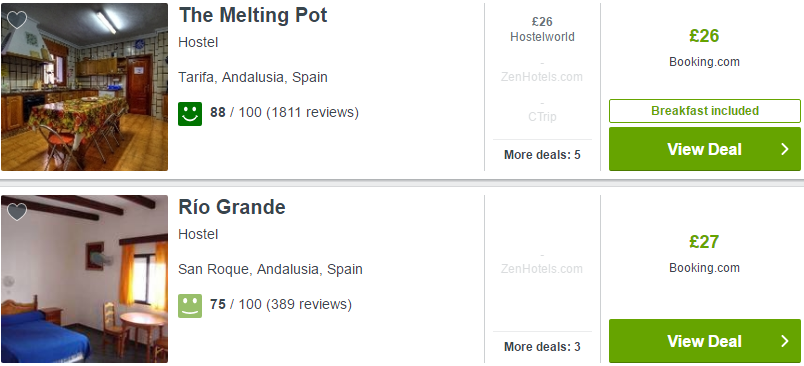Click Río Grande light green smiley icon

coord(190,306)
